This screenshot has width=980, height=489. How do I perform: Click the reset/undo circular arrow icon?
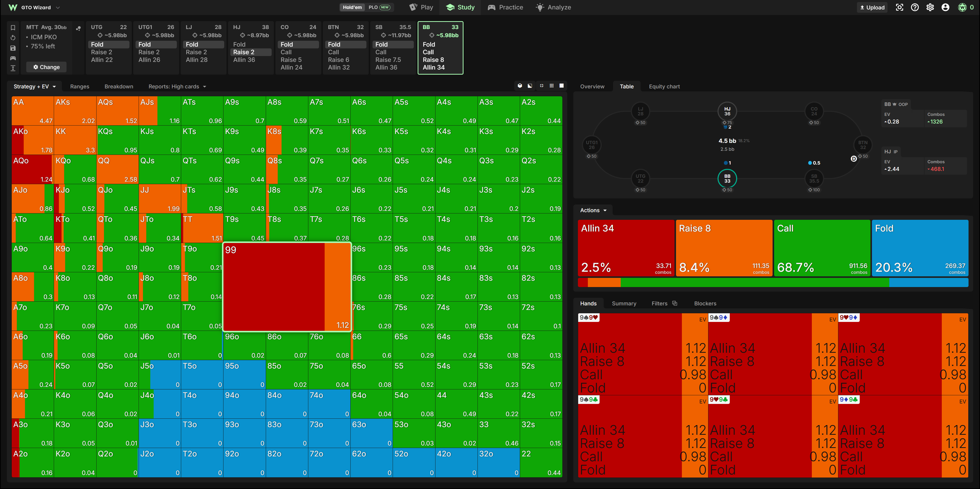click(x=13, y=38)
